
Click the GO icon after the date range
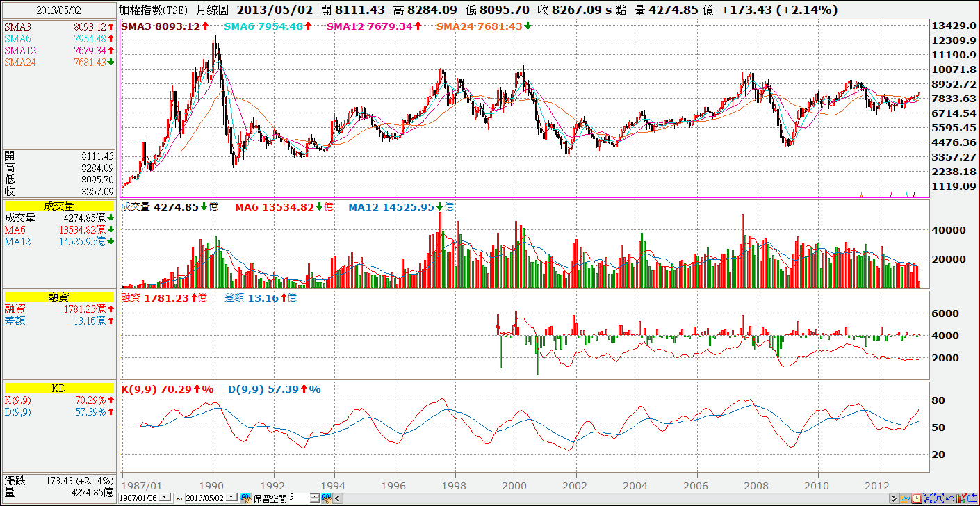click(x=246, y=498)
